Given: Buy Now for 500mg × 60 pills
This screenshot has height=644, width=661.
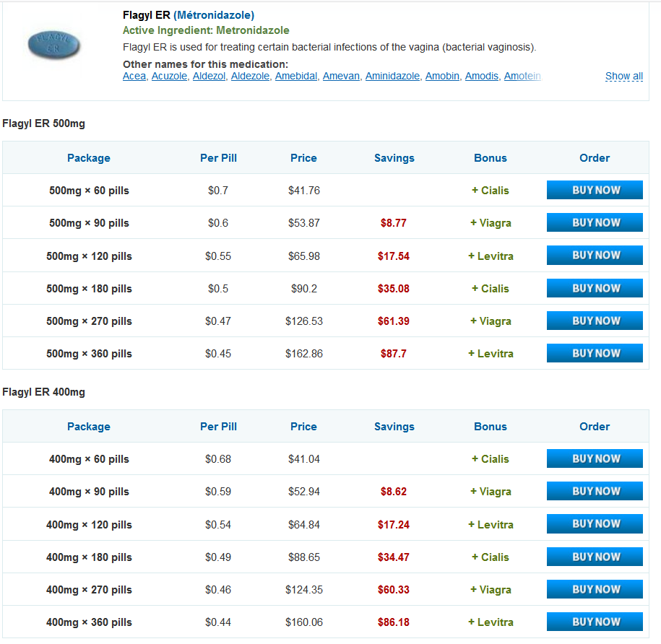Looking at the screenshot, I should (595, 191).
